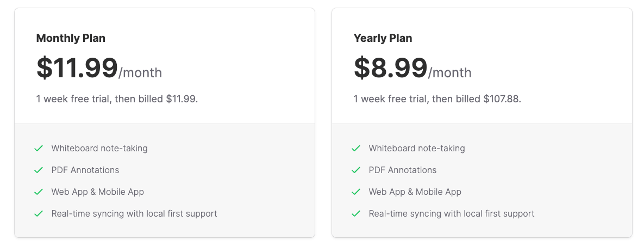Image resolution: width=644 pixels, height=246 pixels.
Task: Click checkmark beside Monthly PDF Annotations
Action: tap(39, 170)
